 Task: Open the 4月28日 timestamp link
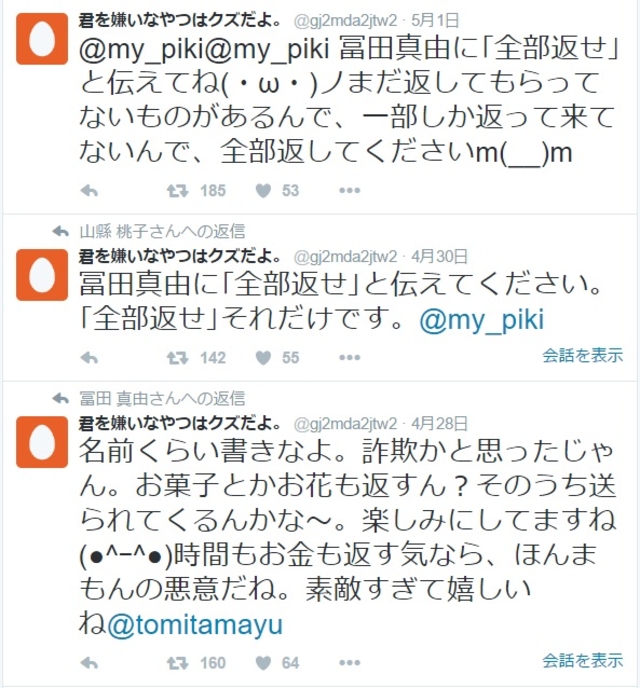pos(439,423)
